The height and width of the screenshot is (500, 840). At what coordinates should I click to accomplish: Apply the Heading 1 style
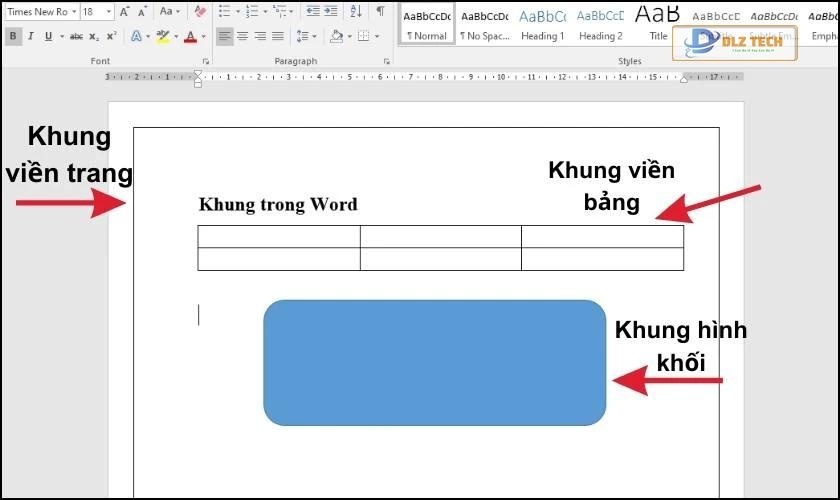point(542,23)
